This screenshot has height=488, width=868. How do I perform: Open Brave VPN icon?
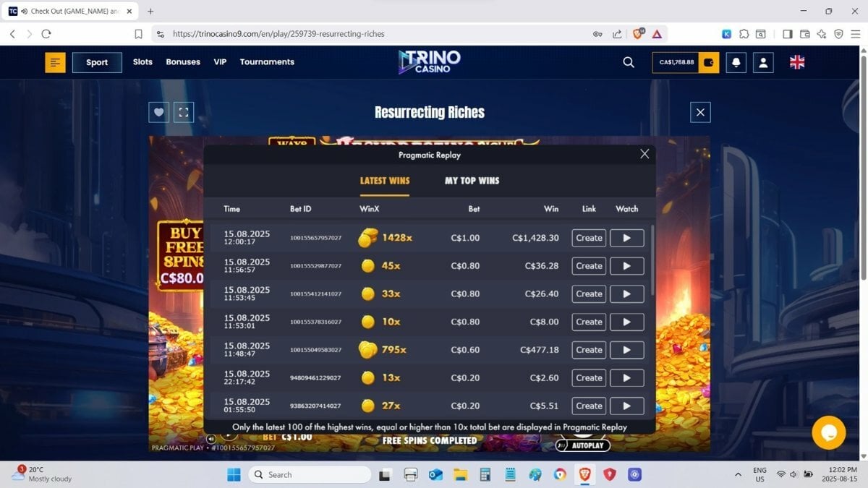click(839, 34)
